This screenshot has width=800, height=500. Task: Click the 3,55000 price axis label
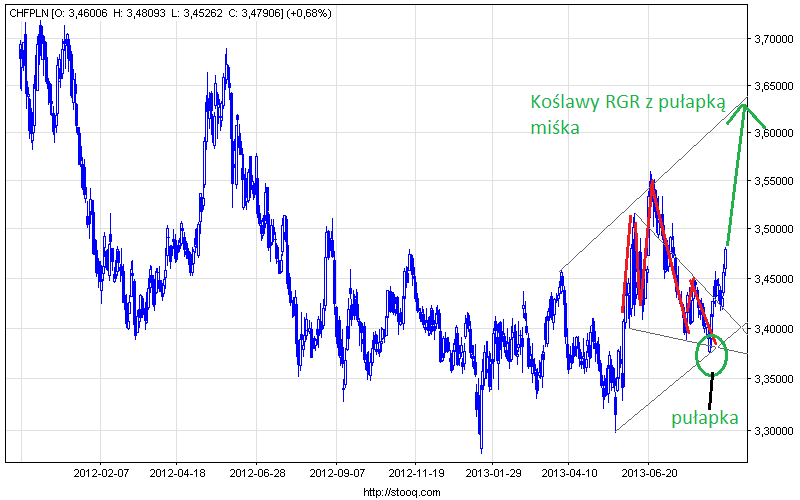point(773,181)
